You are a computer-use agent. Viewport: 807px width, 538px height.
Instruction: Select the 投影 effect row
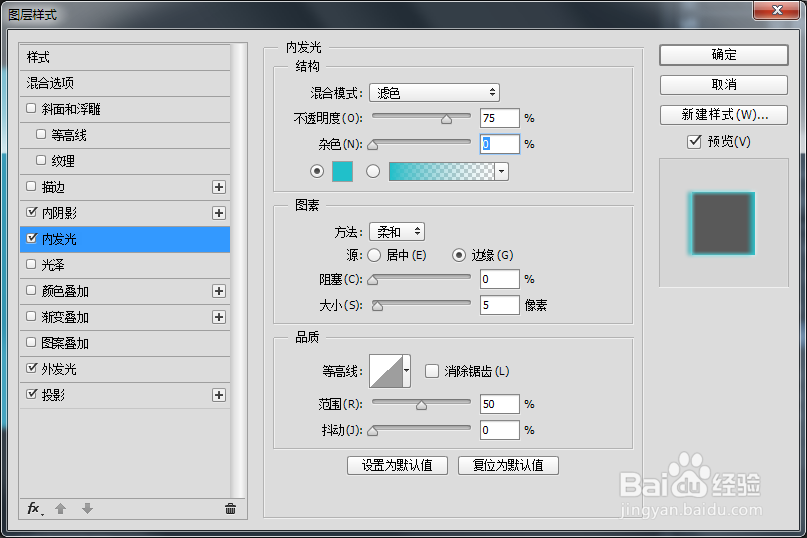[125, 395]
